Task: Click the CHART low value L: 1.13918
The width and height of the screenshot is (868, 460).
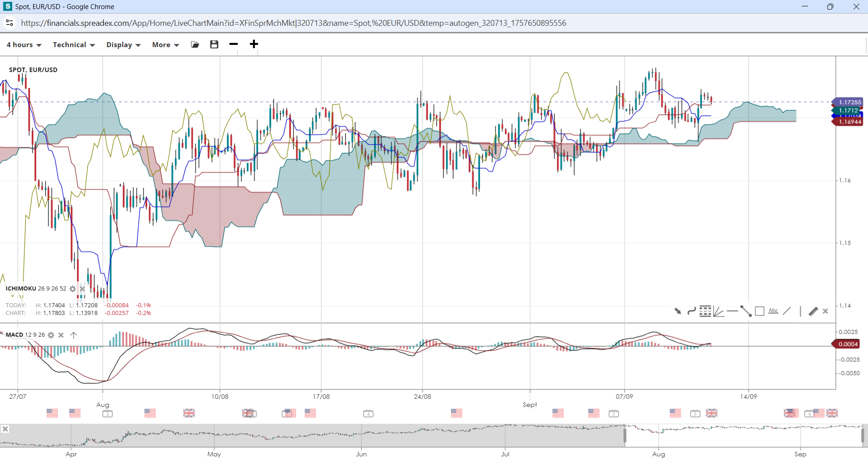Action: pos(84,313)
